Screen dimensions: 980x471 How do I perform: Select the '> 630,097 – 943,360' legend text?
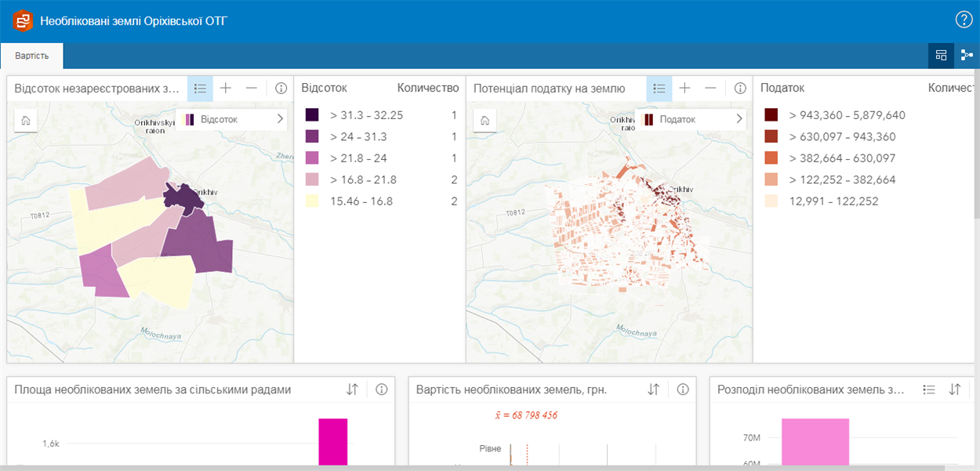(843, 136)
